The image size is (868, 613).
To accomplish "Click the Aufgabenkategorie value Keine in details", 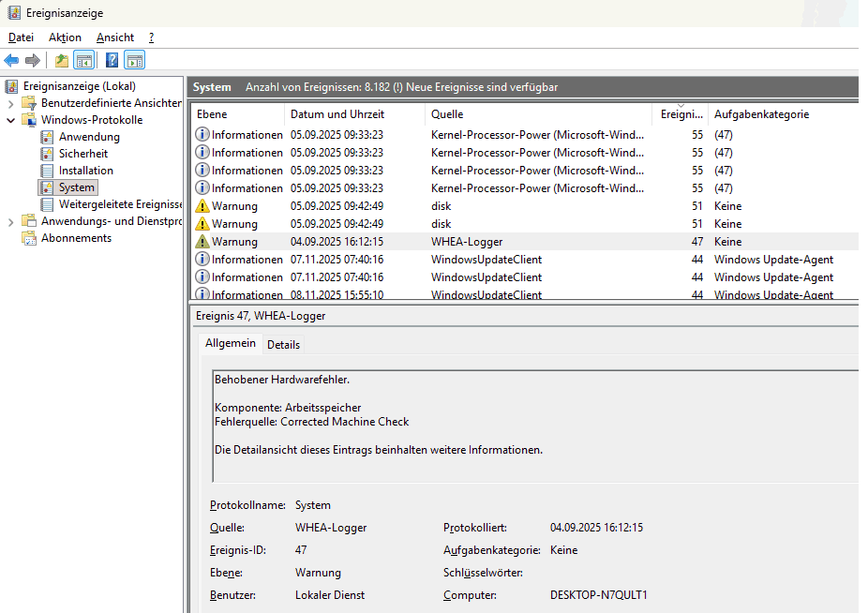I will click(563, 550).
